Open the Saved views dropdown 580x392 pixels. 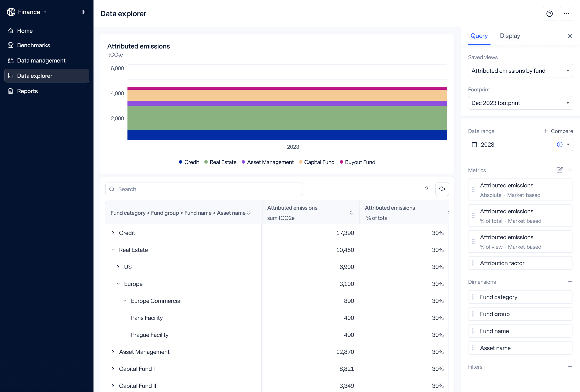click(520, 71)
